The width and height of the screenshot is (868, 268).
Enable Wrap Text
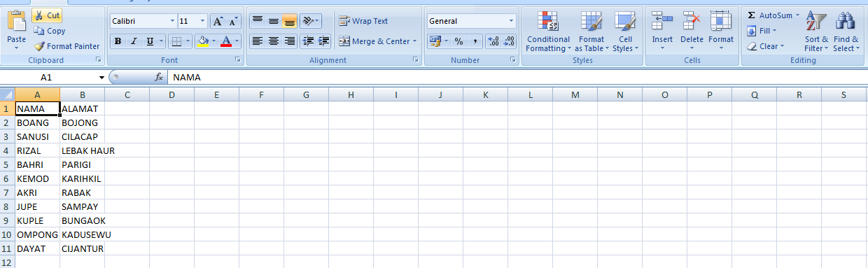tap(363, 21)
